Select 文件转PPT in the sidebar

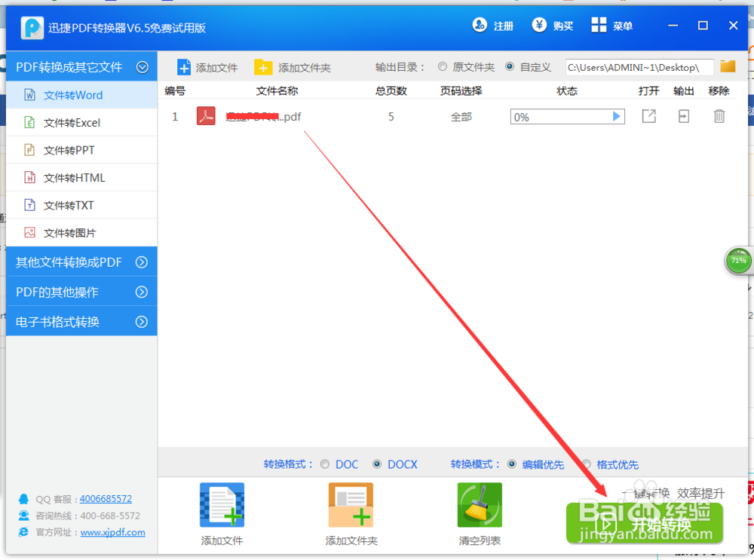coord(81,150)
